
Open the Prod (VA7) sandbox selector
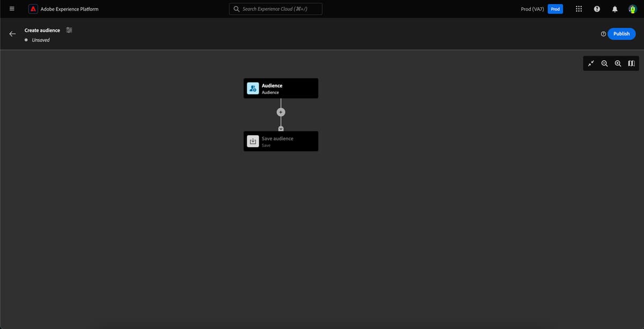(x=532, y=9)
